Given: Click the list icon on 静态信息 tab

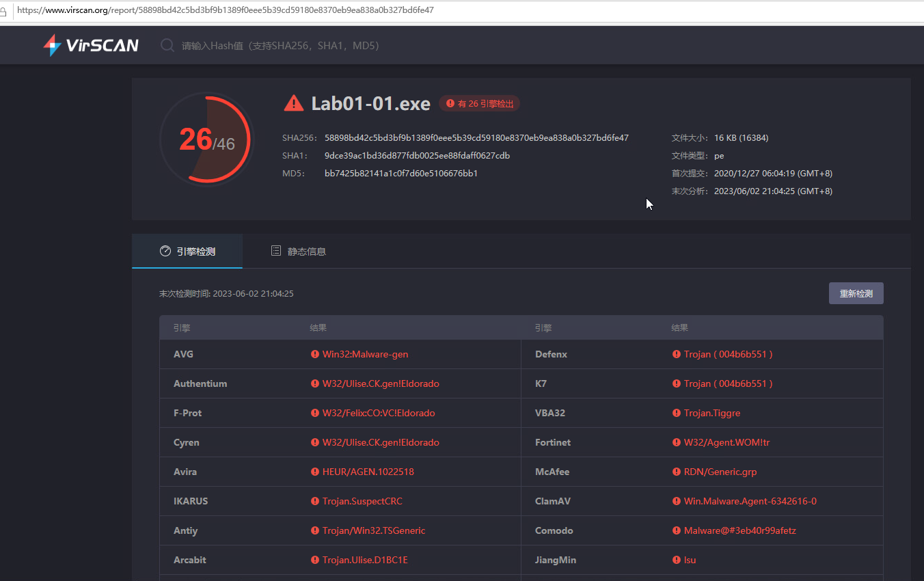Looking at the screenshot, I should point(276,251).
